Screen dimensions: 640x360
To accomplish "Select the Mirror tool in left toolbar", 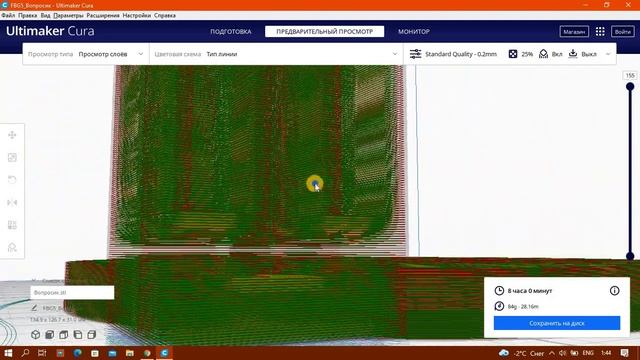I will 12,202.
